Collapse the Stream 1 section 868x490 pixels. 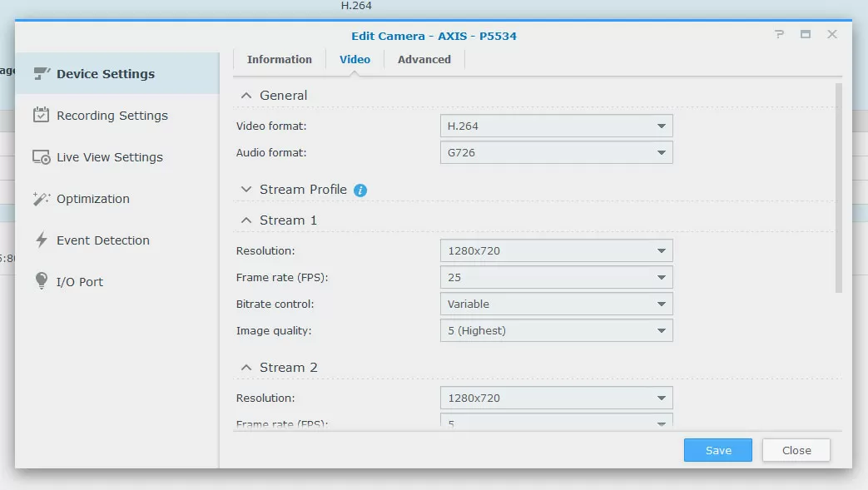click(246, 220)
